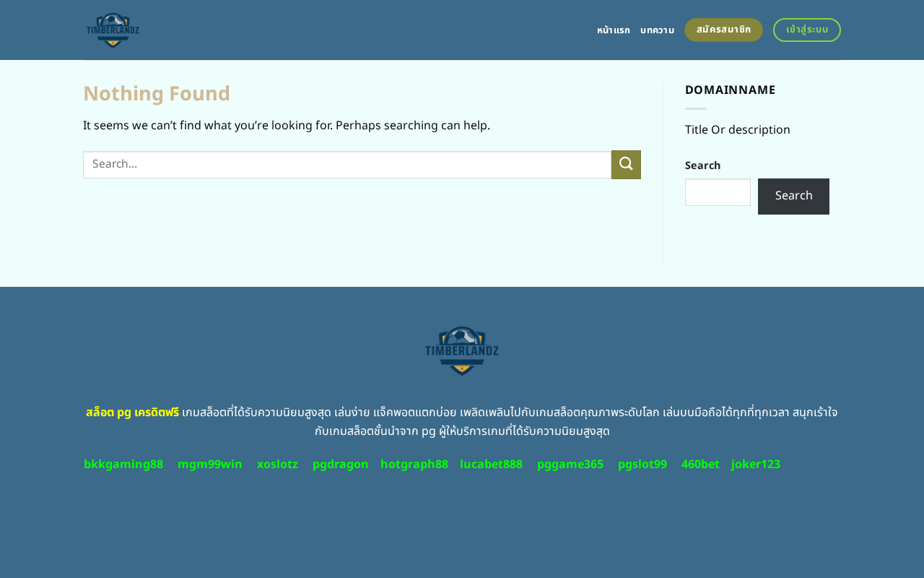Open the pggame365 link
This screenshot has height=578, width=924.
(x=570, y=465)
